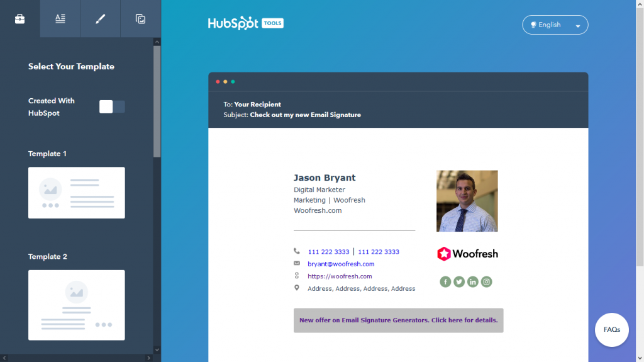
Task: Click the Twitter icon in signature
Action: (x=458, y=282)
